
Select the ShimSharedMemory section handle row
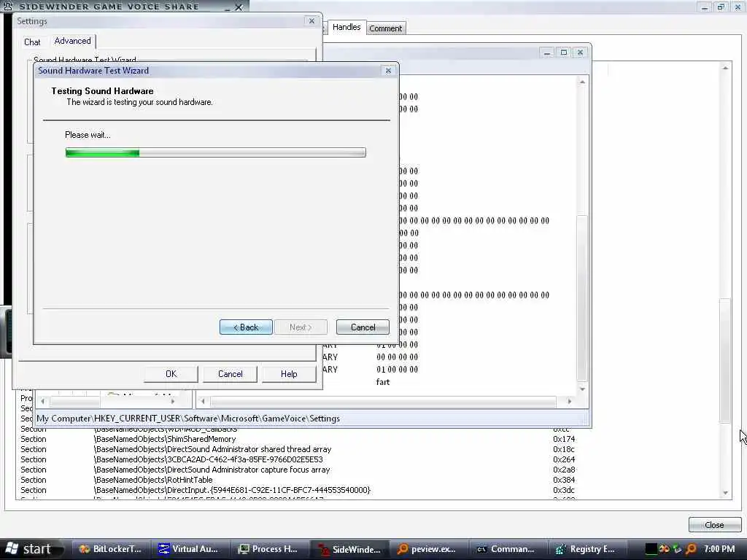click(298, 439)
